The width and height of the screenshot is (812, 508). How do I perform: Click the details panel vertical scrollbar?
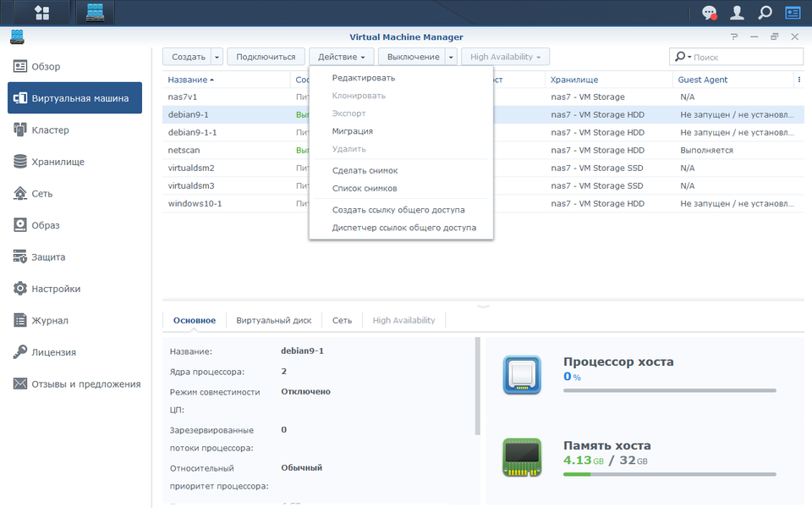pyautogui.click(x=477, y=386)
